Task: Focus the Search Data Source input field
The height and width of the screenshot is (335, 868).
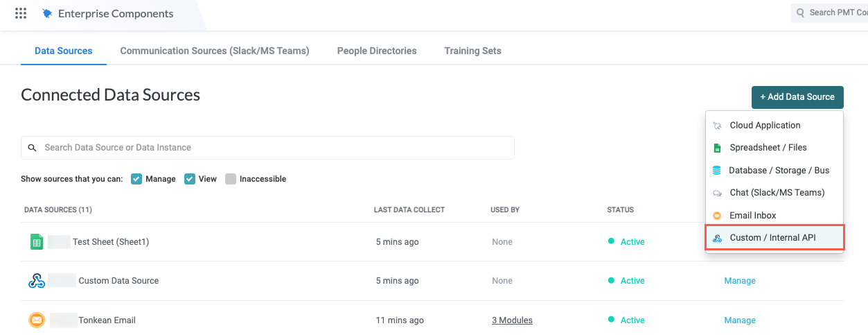Action: [x=270, y=148]
